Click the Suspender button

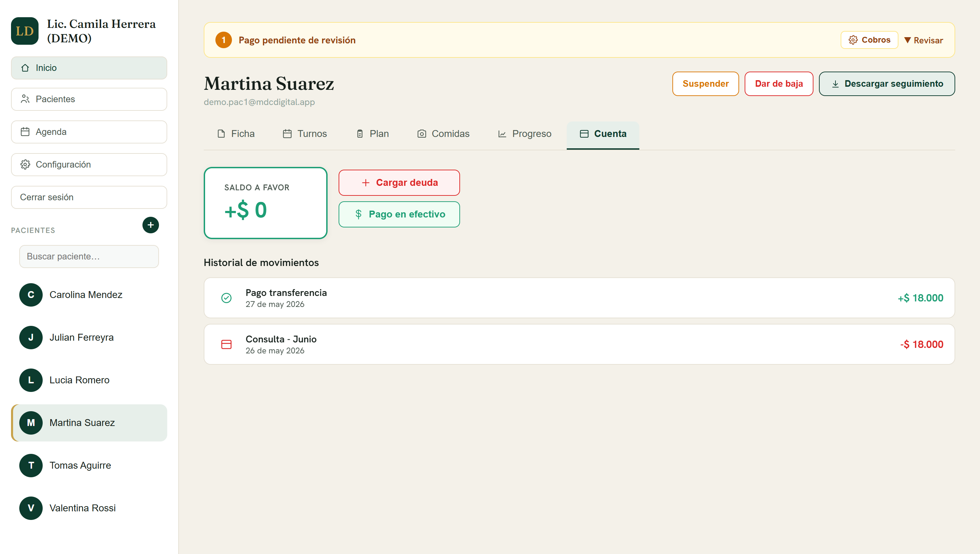(705, 84)
